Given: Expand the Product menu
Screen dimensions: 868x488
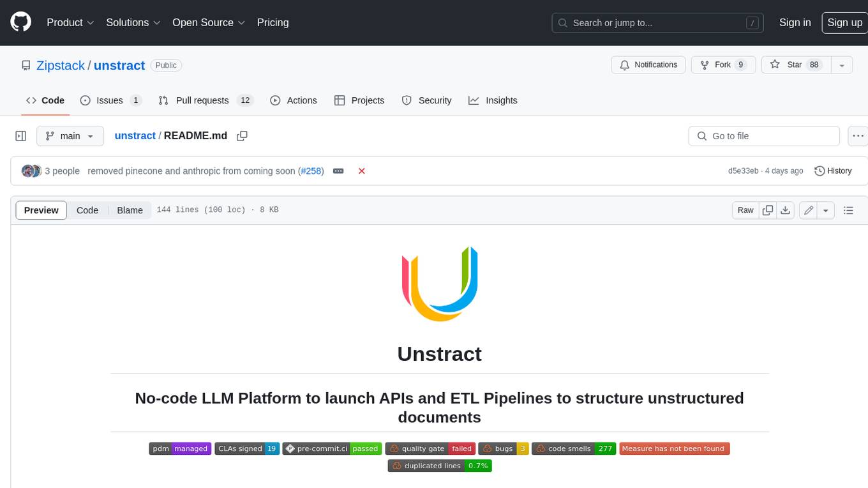Looking at the screenshot, I should 70,22.
